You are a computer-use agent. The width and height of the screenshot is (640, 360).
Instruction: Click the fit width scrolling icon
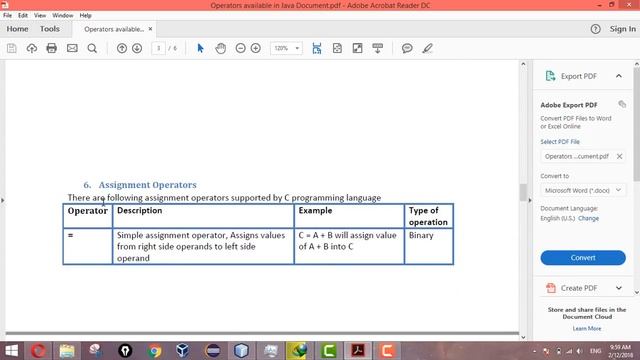pyautogui.click(x=317, y=48)
